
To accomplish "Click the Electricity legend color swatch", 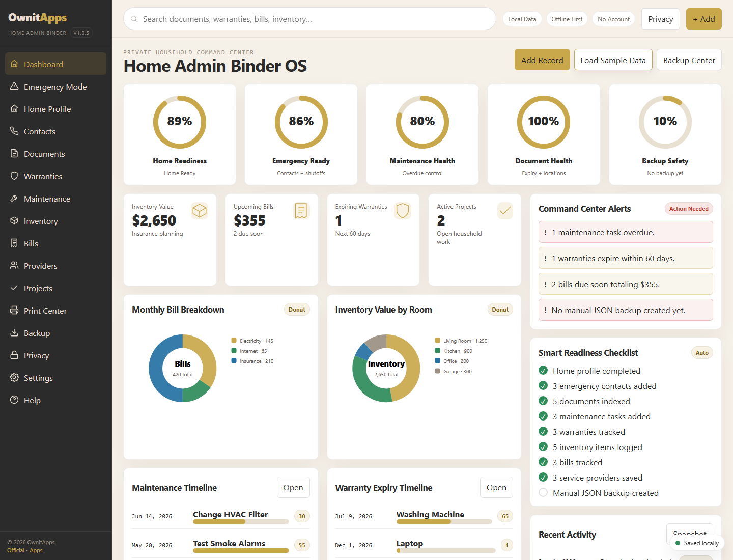I will point(234,341).
